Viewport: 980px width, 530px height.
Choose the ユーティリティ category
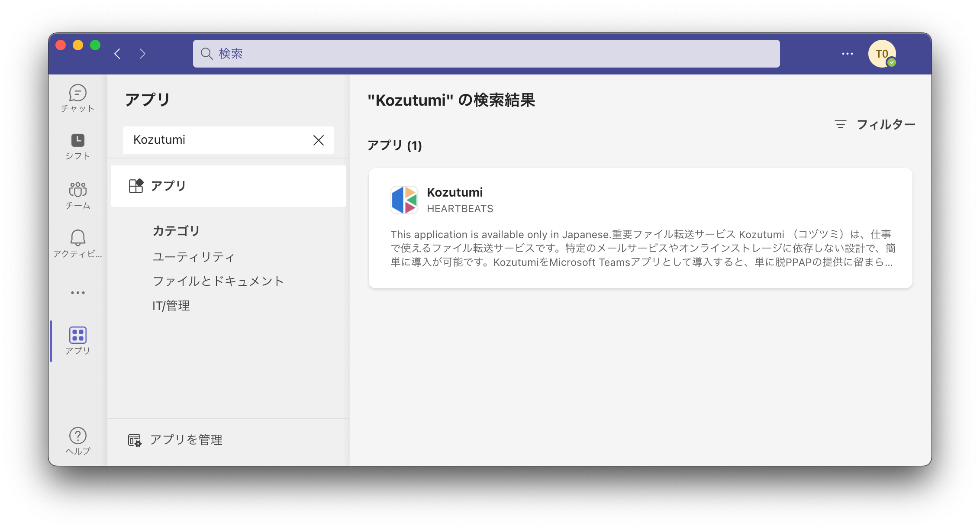[193, 257]
